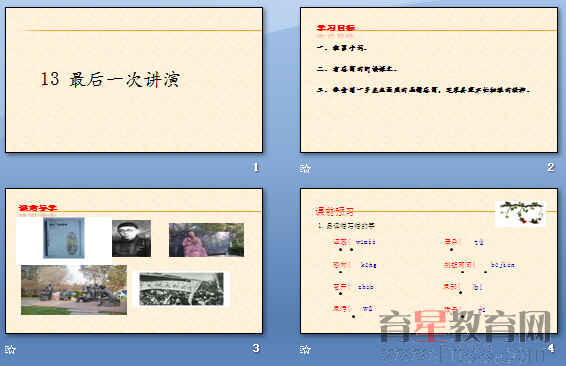Click the slide number 3 label
This screenshot has height=366, width=566.
(x=256, y=348)
